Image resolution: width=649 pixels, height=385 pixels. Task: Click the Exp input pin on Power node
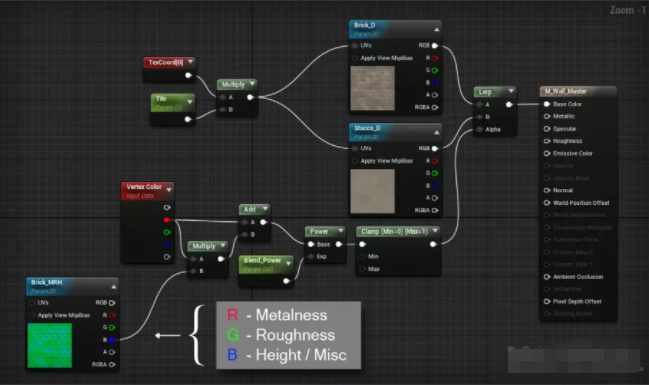pos(311,257)
